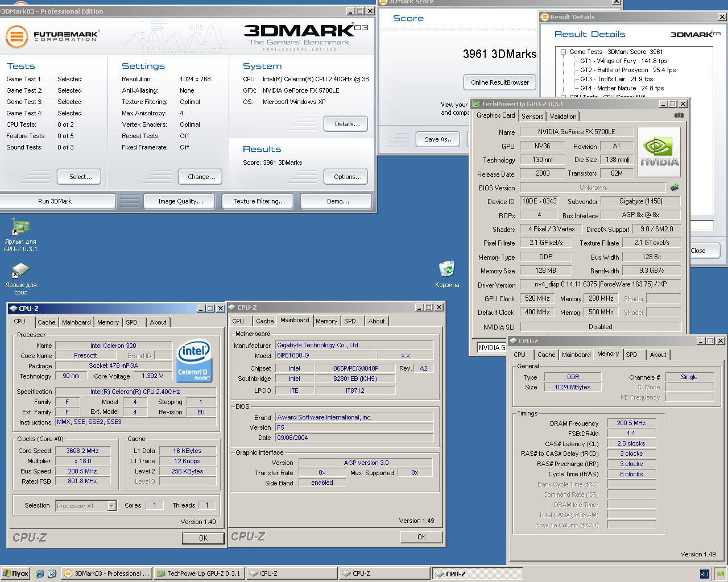The width and height of the screenshot is (728, 582).
Task: Switch to TechPowerUp GPU-Z taskbar button
Action: 199,573
